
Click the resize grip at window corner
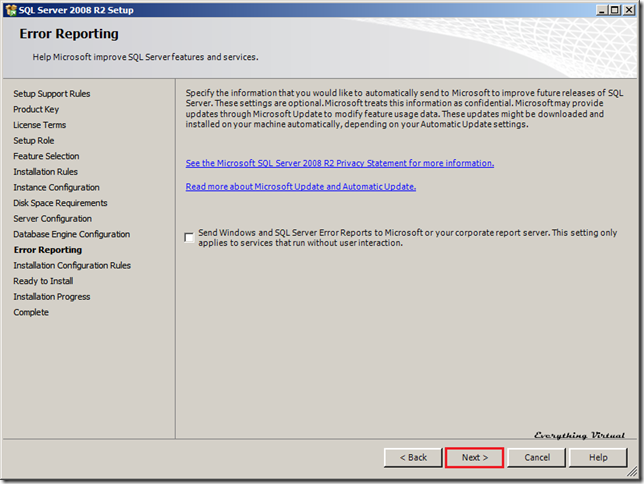632,472
